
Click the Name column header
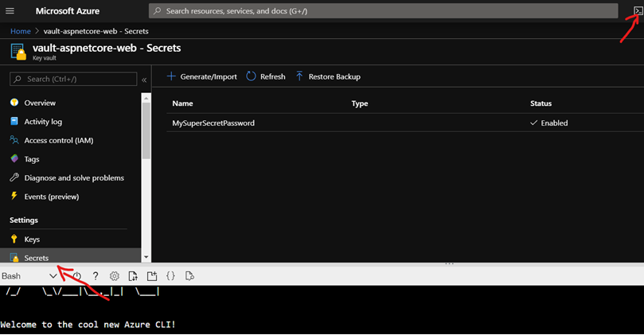coord(182,103)
